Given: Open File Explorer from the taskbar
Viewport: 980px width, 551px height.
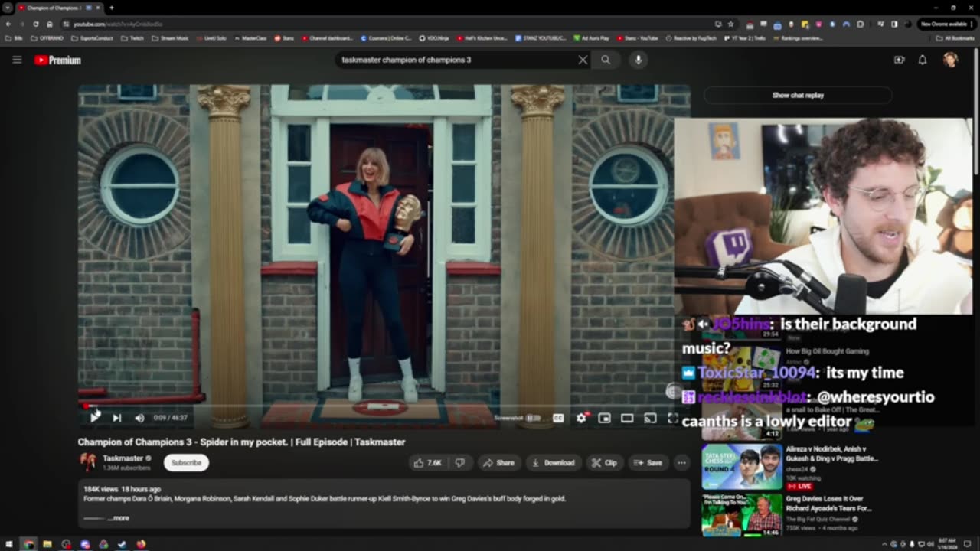Looking at the screenshot, I should tap(47, 544).
